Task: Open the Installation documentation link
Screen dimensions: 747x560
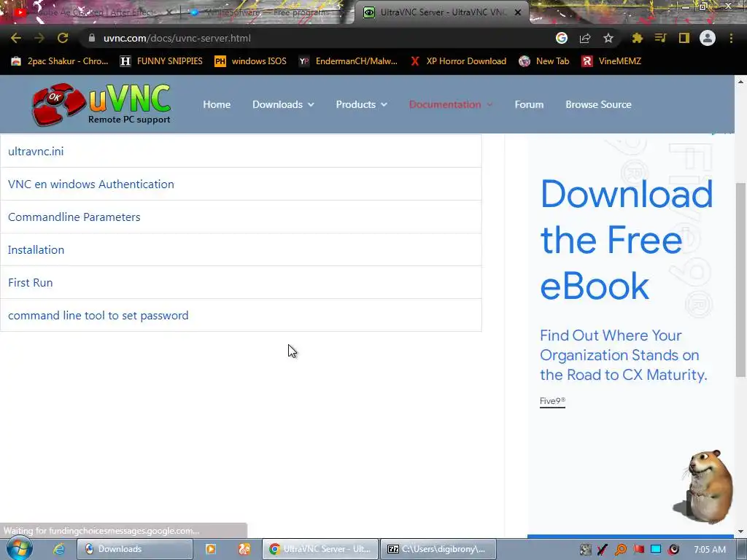Action: pos(36,250)
